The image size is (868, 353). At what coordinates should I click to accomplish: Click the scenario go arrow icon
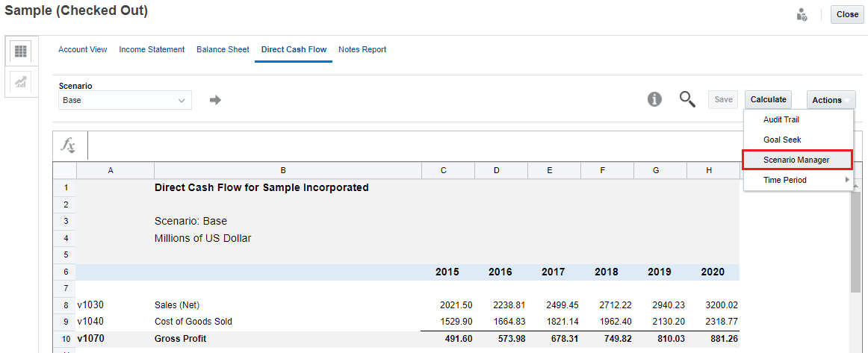pos(216,100)
